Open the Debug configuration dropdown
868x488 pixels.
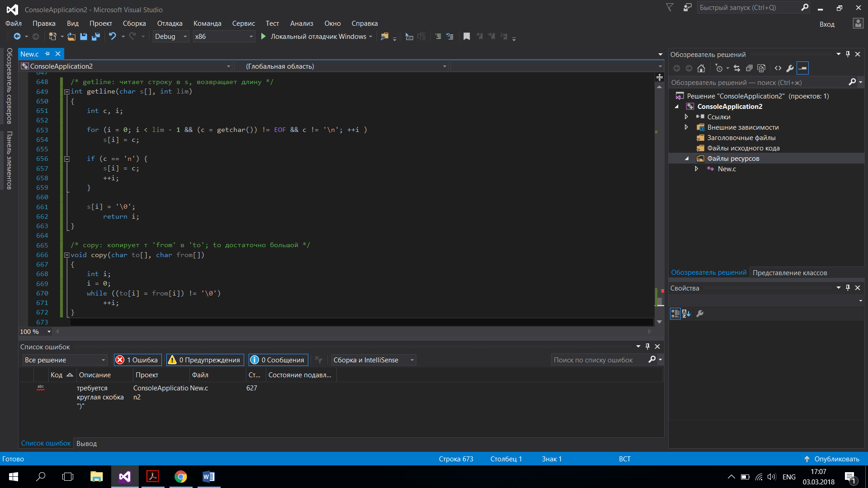pyautogui.click(x=171, y=37)
